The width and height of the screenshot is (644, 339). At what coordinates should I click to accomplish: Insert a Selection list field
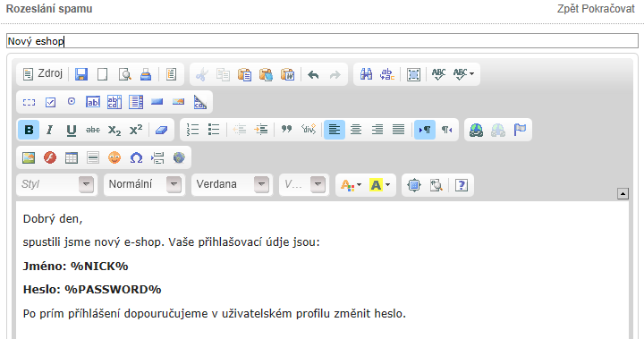(136, 102)
